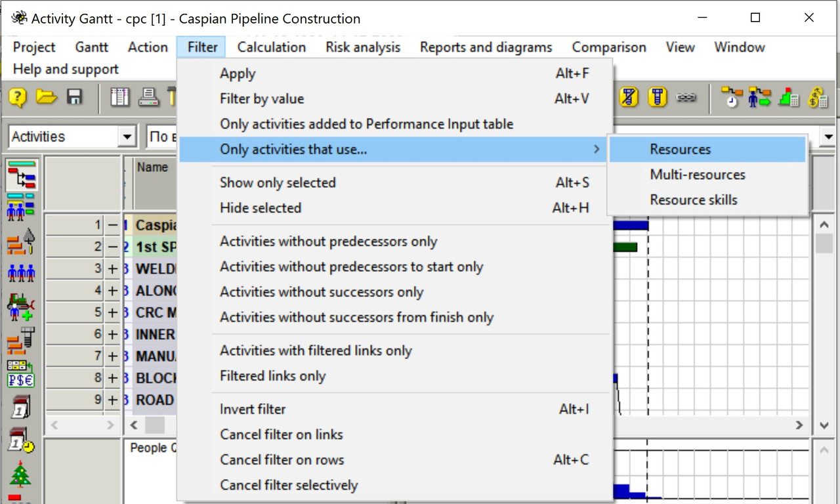This screenshot has width=840, height=504.
Task: Choose Activities without successors only
Action: point(395,292)
